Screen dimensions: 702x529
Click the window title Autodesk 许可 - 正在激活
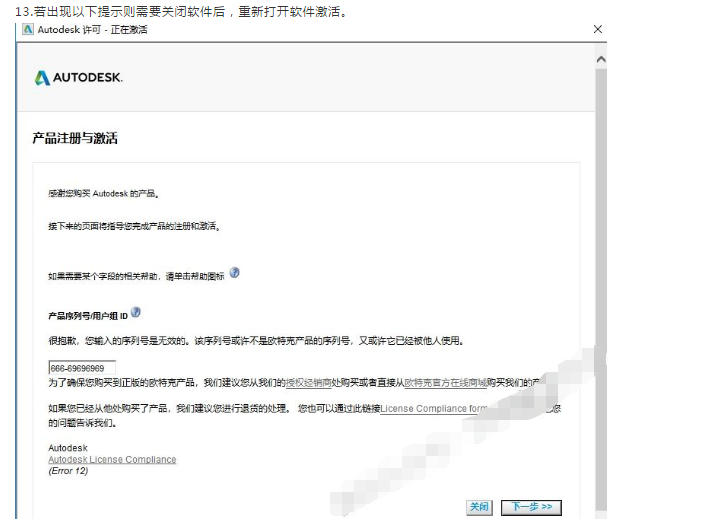tap(92, 30)
